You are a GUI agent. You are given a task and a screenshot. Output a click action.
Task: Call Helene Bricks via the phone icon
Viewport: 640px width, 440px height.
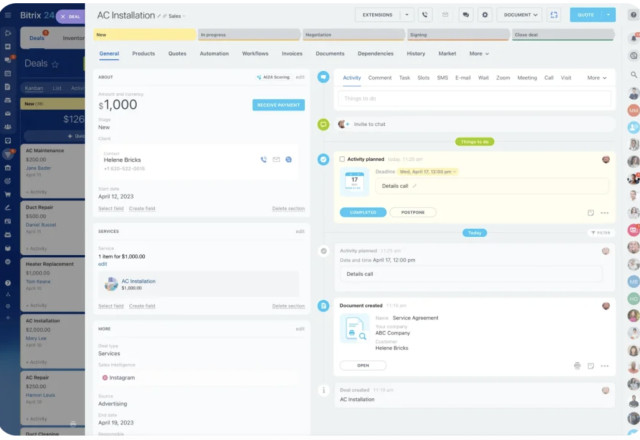(264, 159)
